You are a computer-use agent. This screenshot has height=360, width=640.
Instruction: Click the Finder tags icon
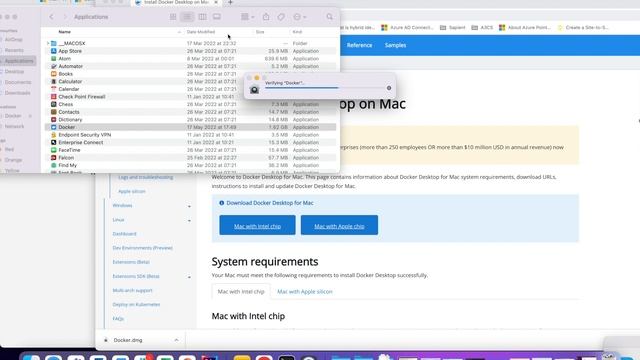pyautogui.click(x=281, y=17)
